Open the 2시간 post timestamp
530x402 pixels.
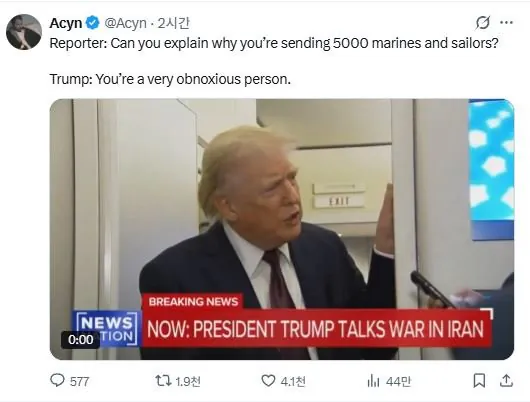[174, 23]
